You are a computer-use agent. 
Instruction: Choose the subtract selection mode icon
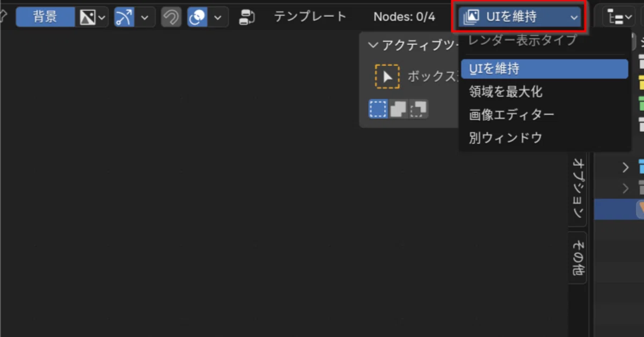click(x=419, y=109)
